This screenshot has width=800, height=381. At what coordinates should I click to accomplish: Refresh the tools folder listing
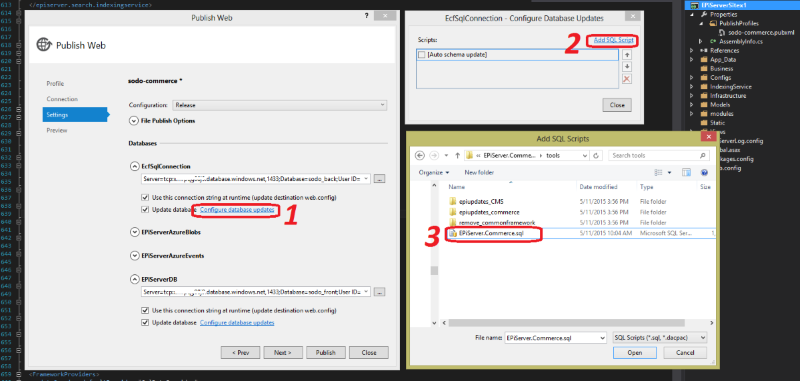(598, 155)
